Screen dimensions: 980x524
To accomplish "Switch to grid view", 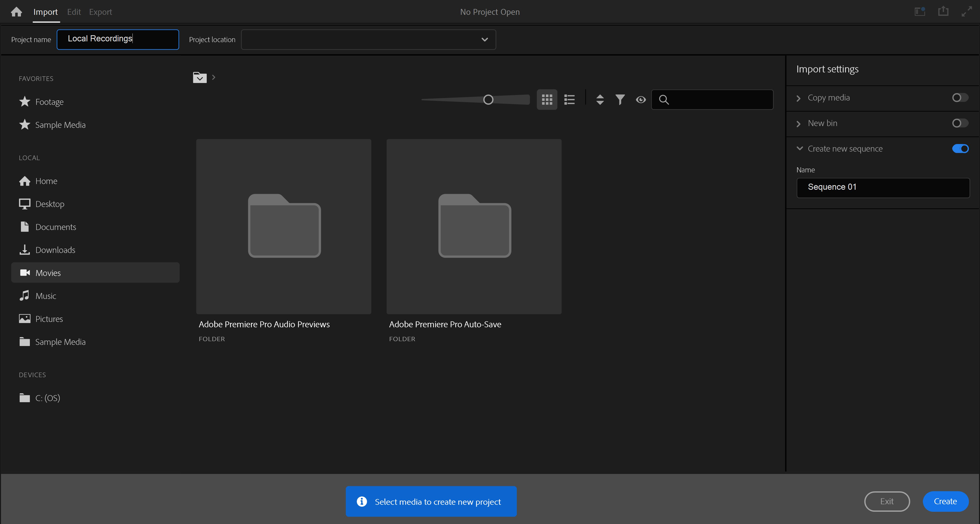I will 547,100.
